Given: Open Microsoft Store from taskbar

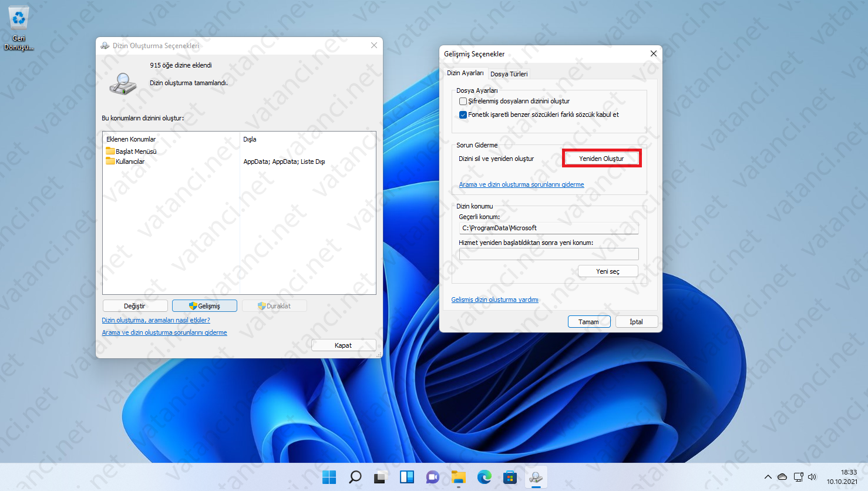Looking at the screenshot, I should tap(510, 477).
